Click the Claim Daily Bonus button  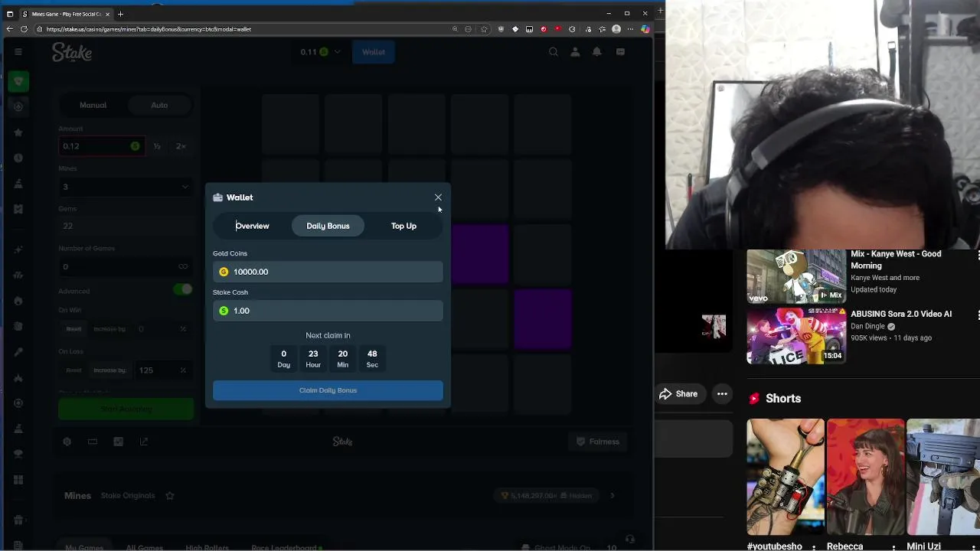[328, 390]
